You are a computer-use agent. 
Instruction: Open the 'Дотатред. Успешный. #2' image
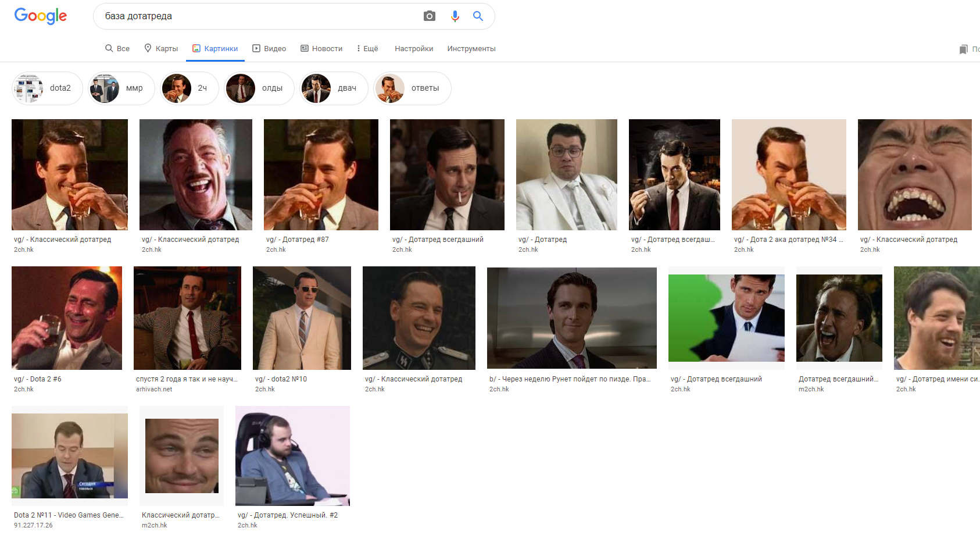point(292,456)
